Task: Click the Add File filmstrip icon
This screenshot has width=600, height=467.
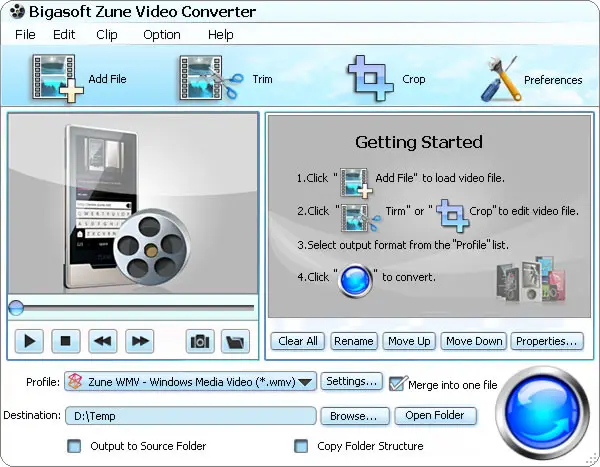Action: 57,78
